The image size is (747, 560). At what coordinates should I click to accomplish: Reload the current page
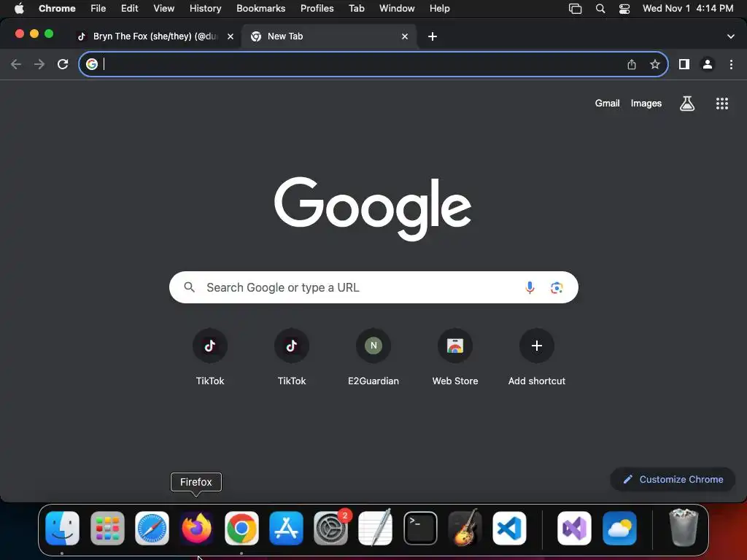63,64
